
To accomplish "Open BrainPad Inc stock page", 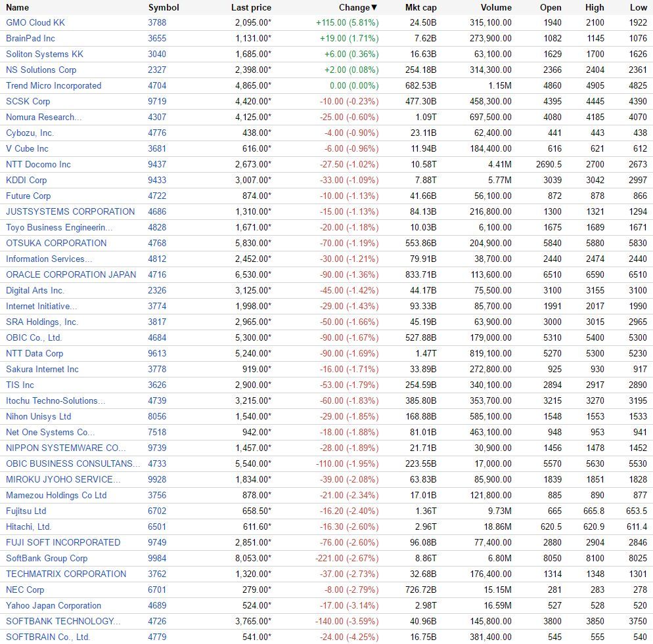I will [30, 38].
